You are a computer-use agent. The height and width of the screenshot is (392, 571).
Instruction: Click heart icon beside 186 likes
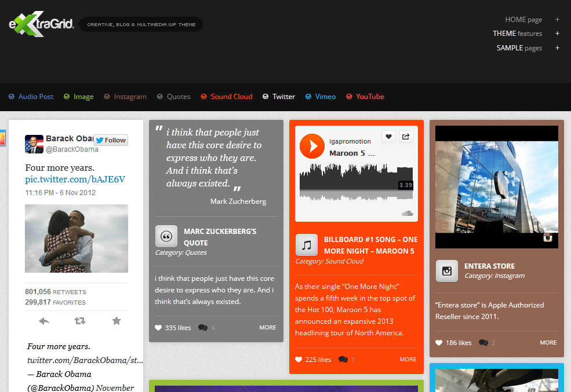(x=439, y=343)
